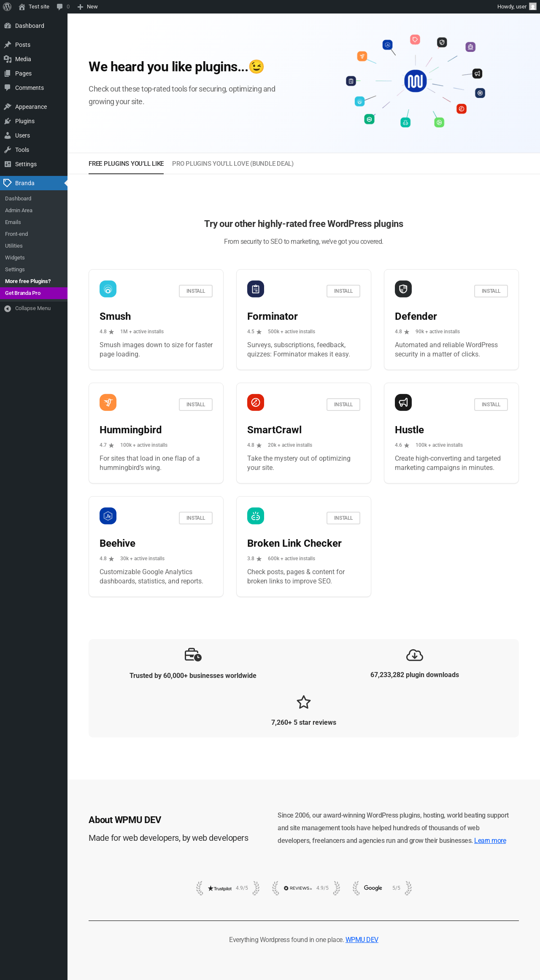The image size is (540, 980).
Task: Click the Google rating badge
Action: tap(382, 888)
